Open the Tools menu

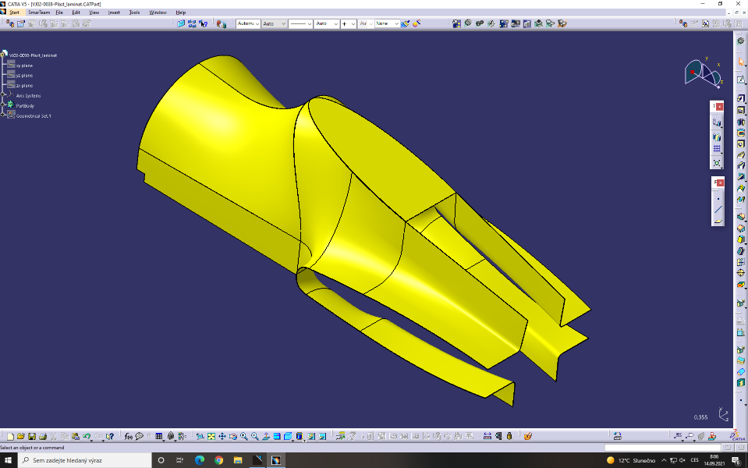click(x=134, y=13)
